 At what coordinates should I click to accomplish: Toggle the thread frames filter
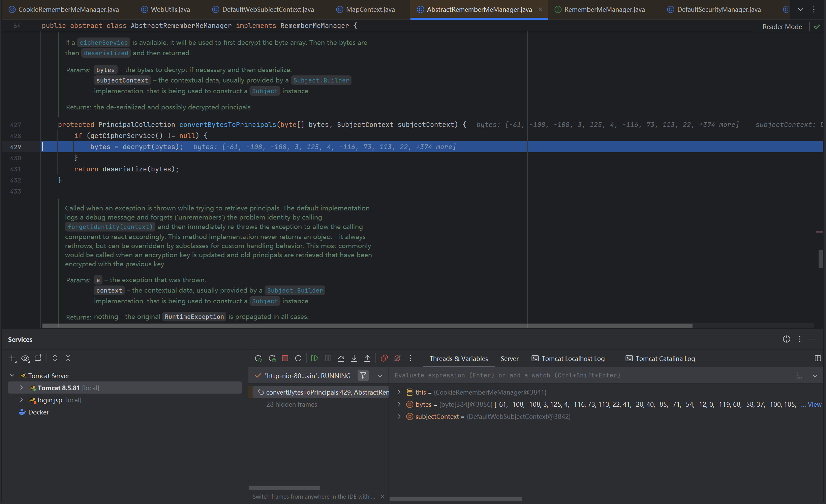click(363, 375)
